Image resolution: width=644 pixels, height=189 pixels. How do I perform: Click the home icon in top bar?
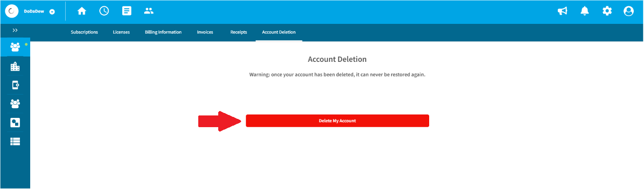pos(82,11)
